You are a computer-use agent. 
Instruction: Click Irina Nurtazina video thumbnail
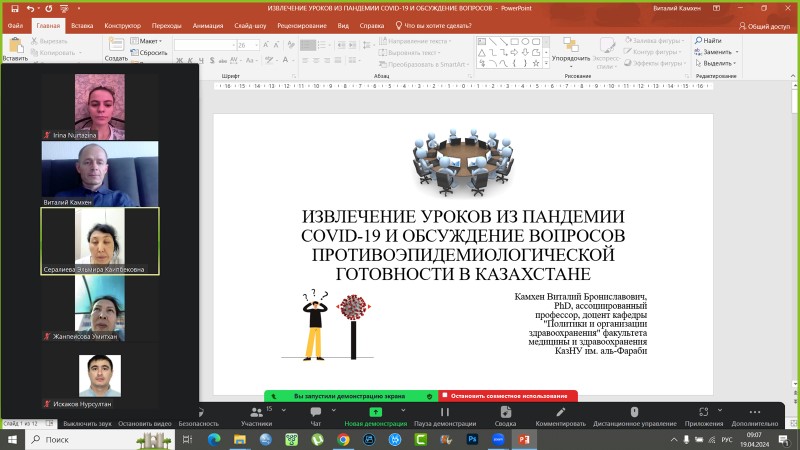click(100, 107)
